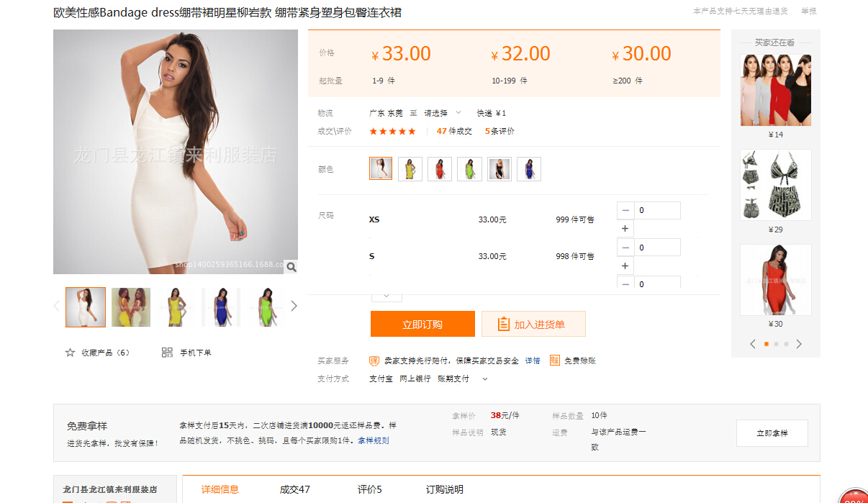Click the magnifier icon on product image
868x503 pixels.
click(x=291, y=267)
